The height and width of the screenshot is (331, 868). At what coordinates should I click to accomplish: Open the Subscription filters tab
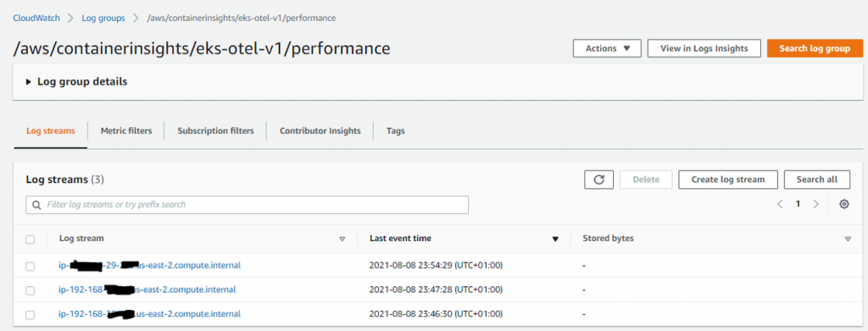click(x=215, y=131)
